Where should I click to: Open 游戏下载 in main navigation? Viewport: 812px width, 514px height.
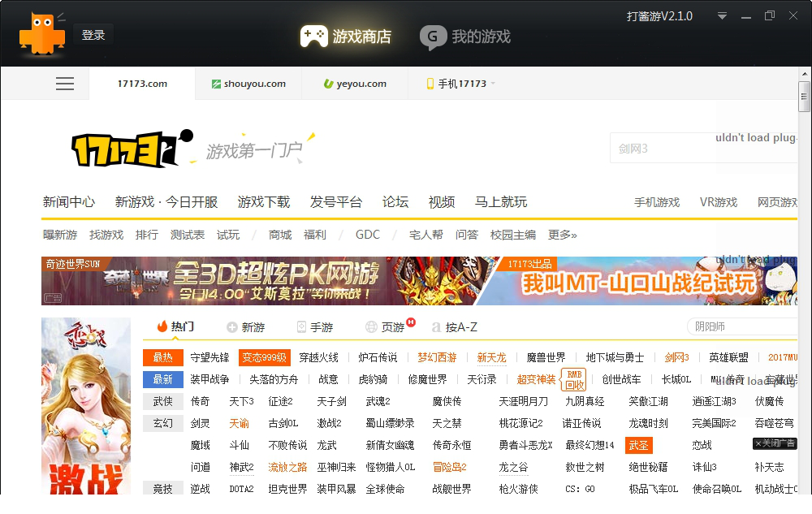click(264, 202)
